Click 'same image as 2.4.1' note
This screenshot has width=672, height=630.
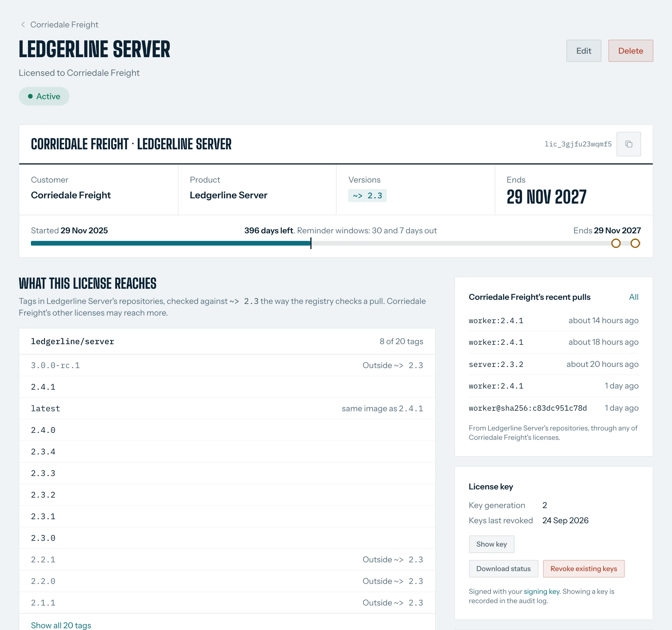click(x=382, y=409)
